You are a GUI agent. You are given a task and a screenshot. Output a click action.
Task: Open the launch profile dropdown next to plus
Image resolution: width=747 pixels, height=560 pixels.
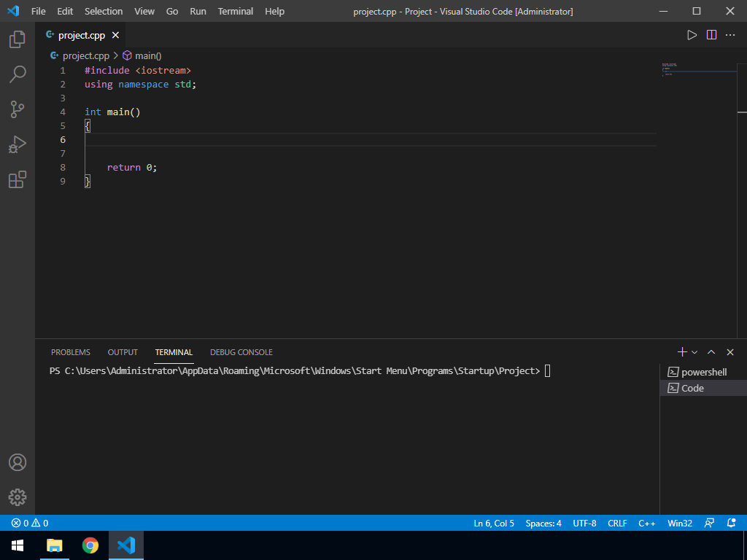pyautogui.click(x=694, y=352)
